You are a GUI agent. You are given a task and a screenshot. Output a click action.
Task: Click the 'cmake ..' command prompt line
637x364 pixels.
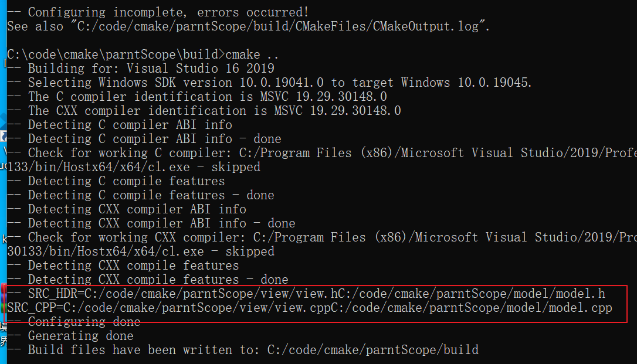point(143,55)
